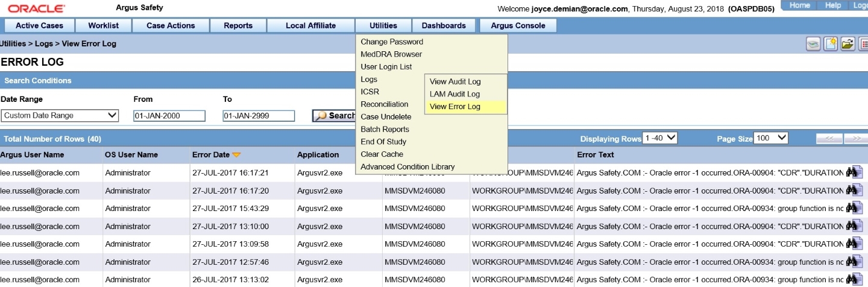Click the Home button
This screenshot has width=868, height=287.
click(799, 5)
